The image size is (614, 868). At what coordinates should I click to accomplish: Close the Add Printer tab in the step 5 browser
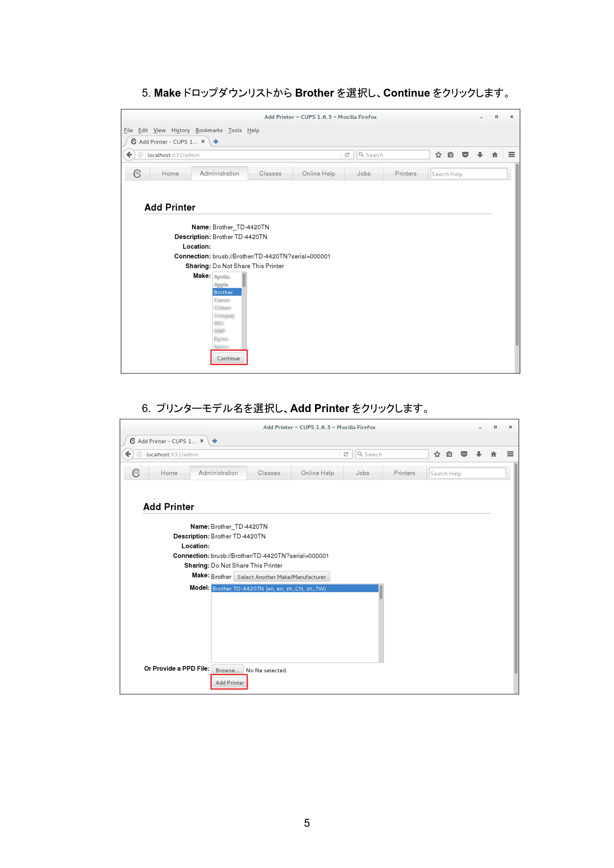pyautogui.click(x=203, y=141)
